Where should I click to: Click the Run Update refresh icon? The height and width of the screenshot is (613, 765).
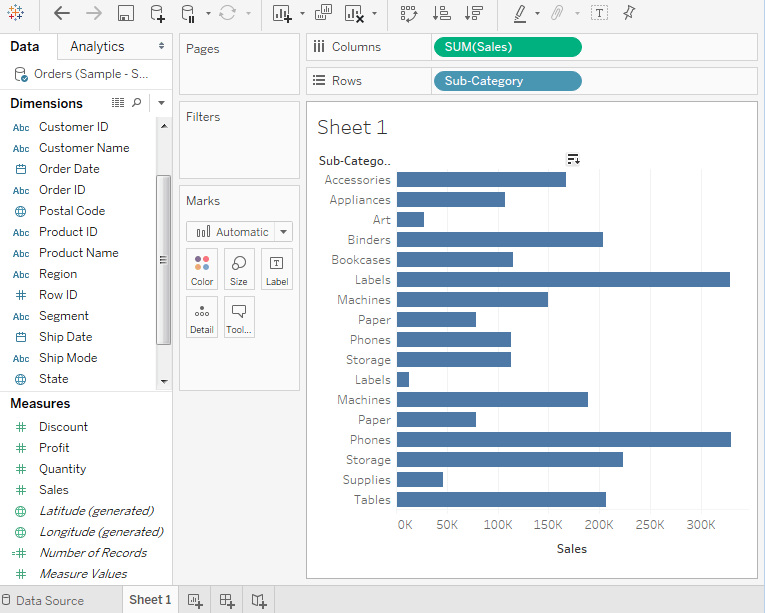[227, 13]
